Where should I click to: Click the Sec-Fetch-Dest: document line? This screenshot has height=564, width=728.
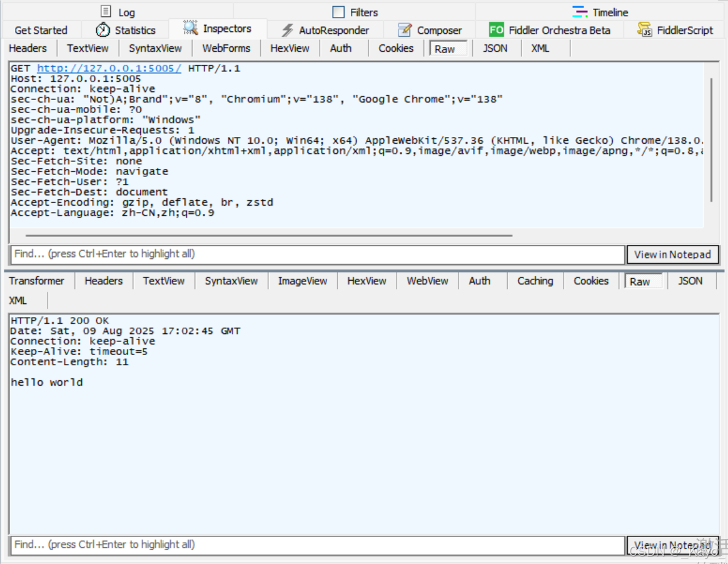(x=89, y=192)
